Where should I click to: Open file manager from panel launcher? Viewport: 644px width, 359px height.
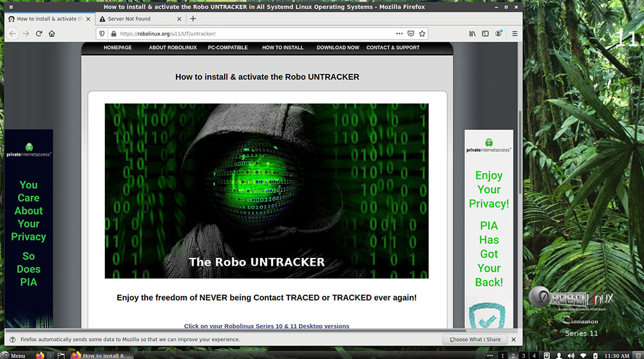[61, 355]
